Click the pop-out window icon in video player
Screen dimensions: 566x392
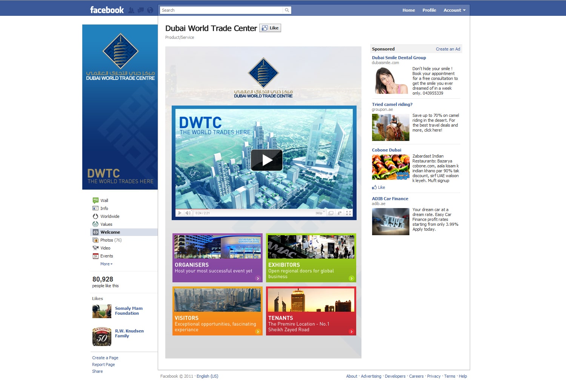pyautogui.click(x=331, y=213)
